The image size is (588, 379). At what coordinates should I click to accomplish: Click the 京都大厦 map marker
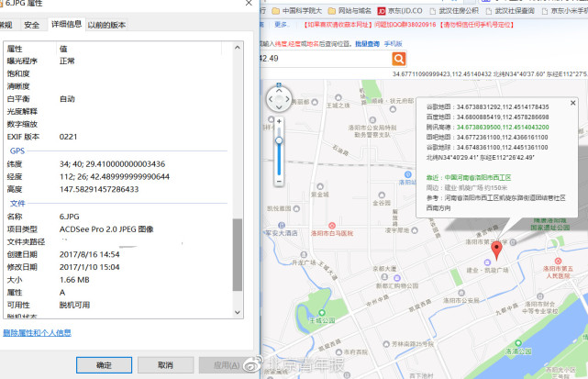[384, 276]
